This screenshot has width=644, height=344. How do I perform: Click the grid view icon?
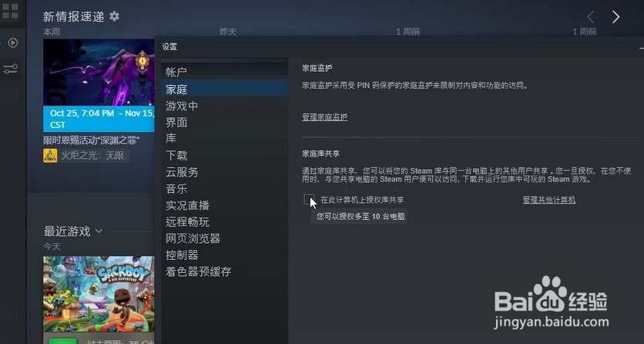10,11
